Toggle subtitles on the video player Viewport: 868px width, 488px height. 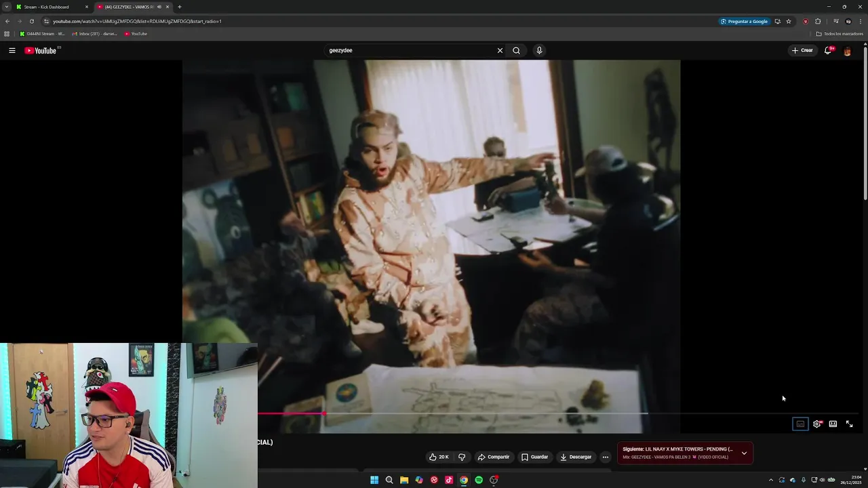[800, 424]
